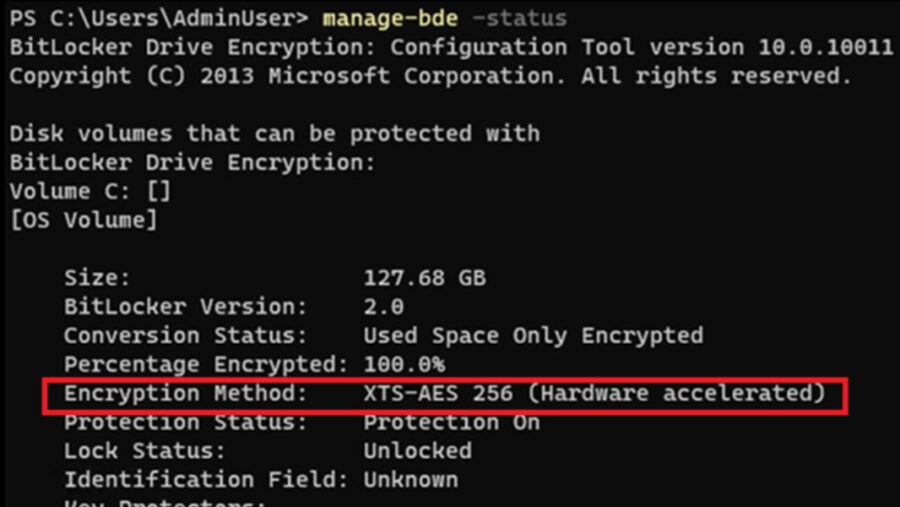This screenshot has height=507, width=900.
Task: Click the Identification Field Unknown value
Action: pos(411,480)
